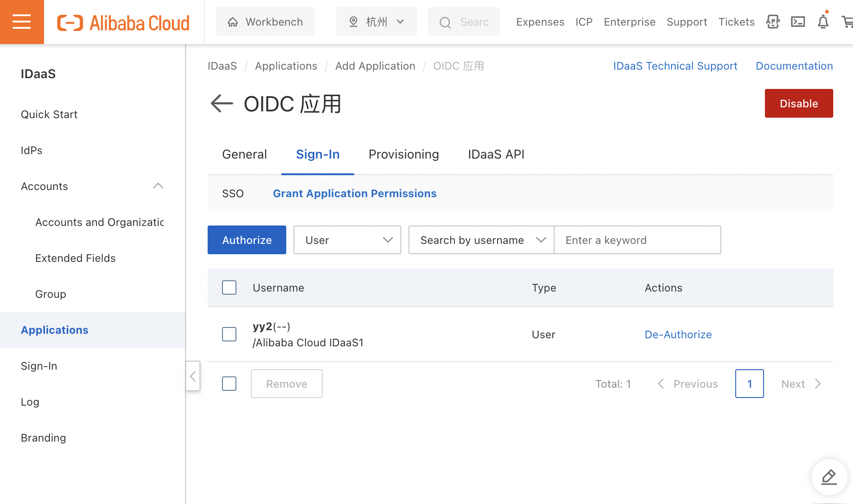View notifications via the bell icon

[823, 22]
